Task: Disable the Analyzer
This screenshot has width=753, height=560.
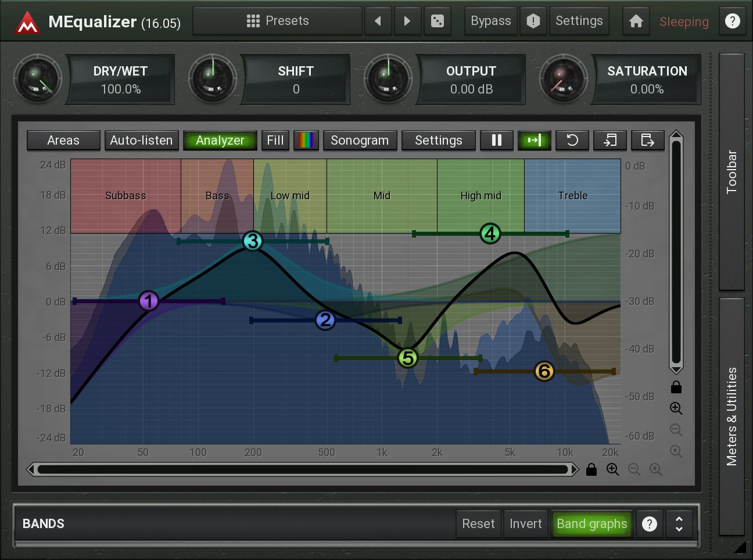Action: 220,140
